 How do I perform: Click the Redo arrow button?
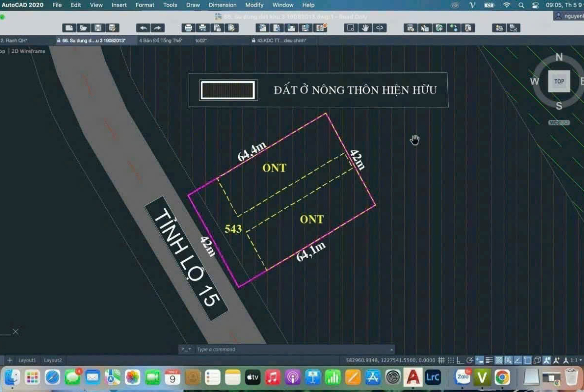point(158,28)
